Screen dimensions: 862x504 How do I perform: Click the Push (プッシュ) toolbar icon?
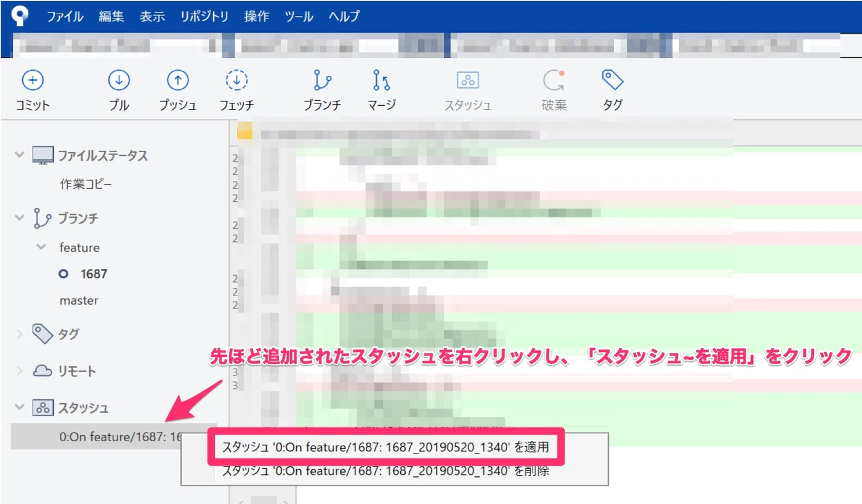[178, 80]
